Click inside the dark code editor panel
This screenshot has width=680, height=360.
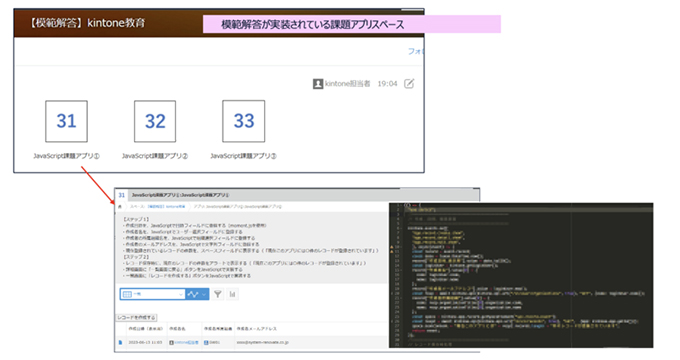click(521, 275)
